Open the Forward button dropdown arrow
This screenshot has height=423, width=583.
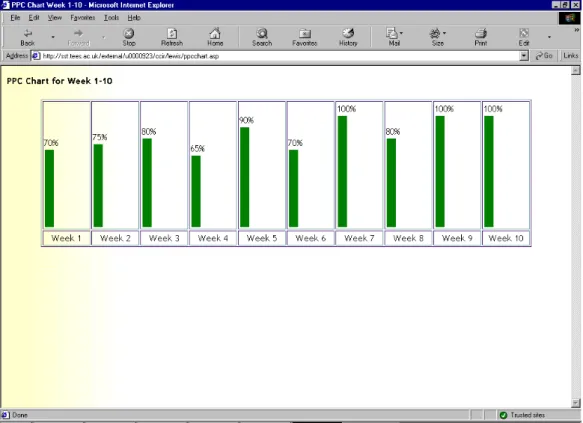(103, 37)
